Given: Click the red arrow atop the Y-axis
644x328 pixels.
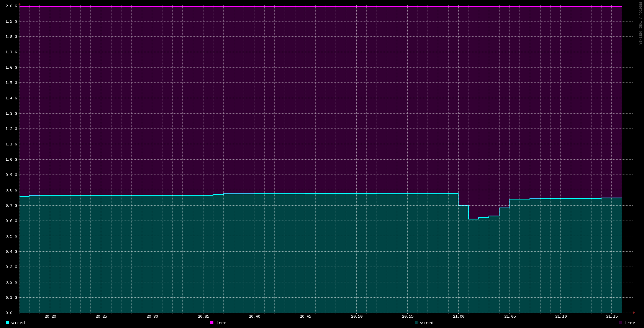Looking at the screenshot, I should click(x=20, y=4).
